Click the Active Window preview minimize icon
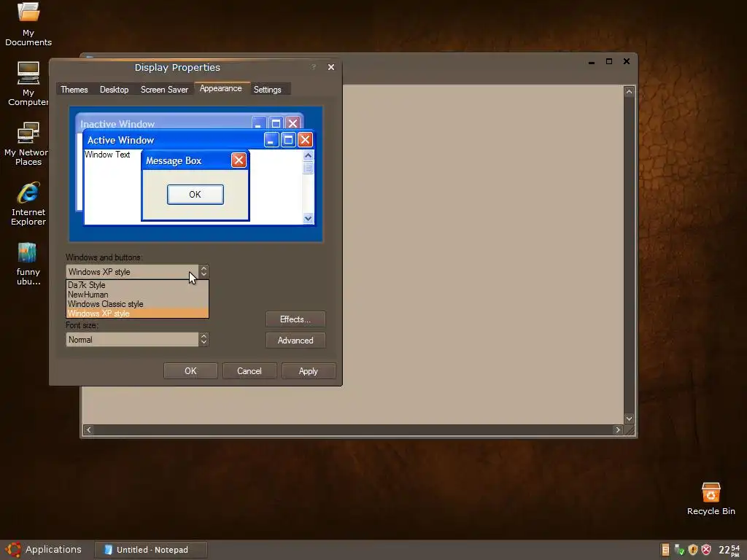 (271, 139)
